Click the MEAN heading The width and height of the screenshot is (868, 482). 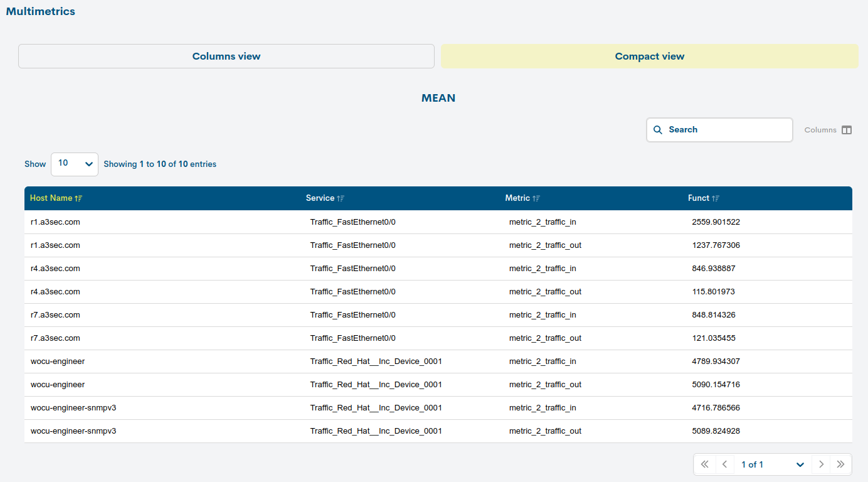pos(438,98)
